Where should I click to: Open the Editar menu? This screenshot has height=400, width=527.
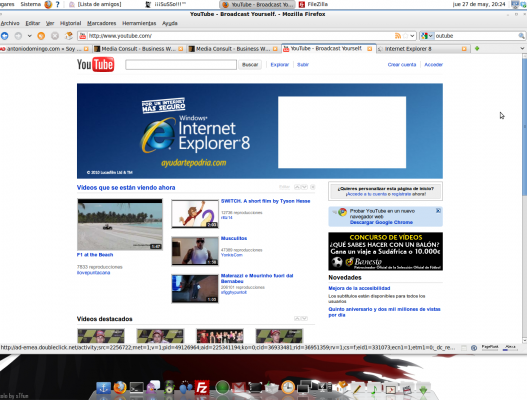point(33,23)
